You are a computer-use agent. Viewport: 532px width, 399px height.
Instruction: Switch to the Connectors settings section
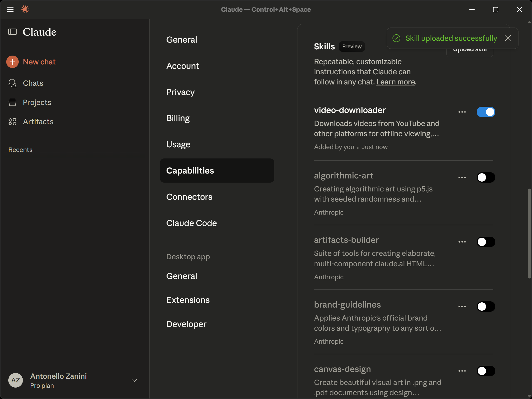pos(189,197)
